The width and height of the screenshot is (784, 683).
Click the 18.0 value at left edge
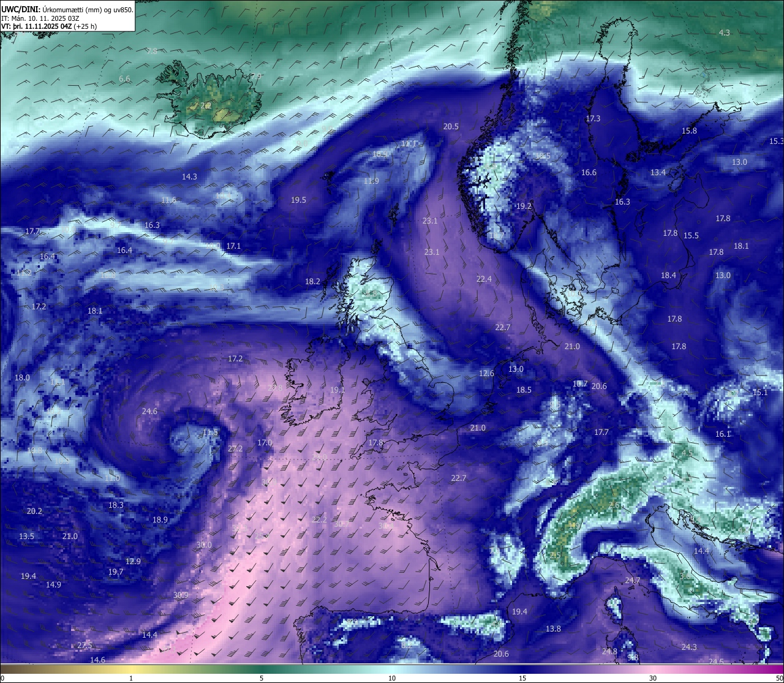click(x=22, y=377)
